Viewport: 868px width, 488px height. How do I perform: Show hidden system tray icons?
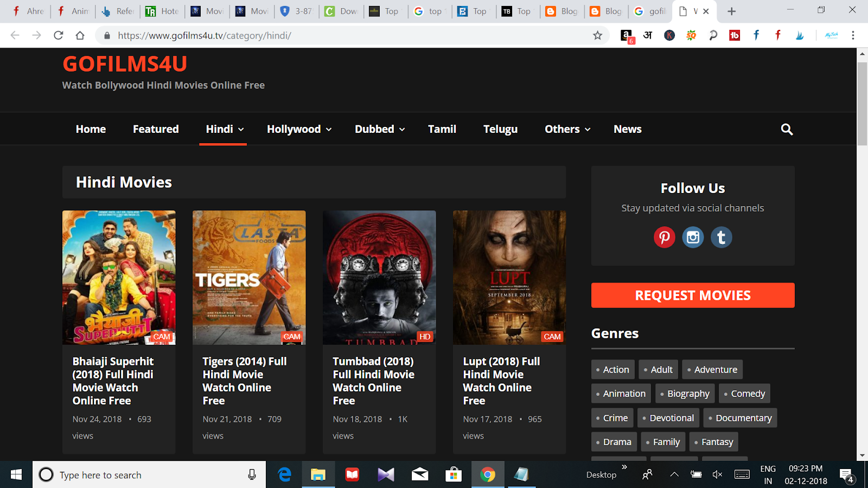click(674, 474)
